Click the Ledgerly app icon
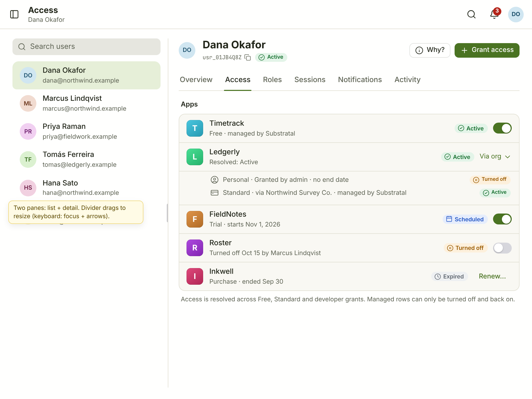The image size is (532, 399). [195, 157]
